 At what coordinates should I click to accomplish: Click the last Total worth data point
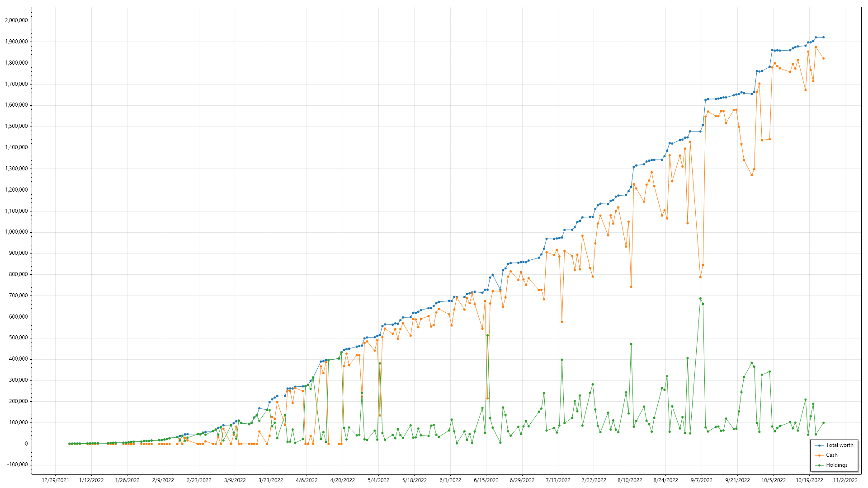(823, 38)
